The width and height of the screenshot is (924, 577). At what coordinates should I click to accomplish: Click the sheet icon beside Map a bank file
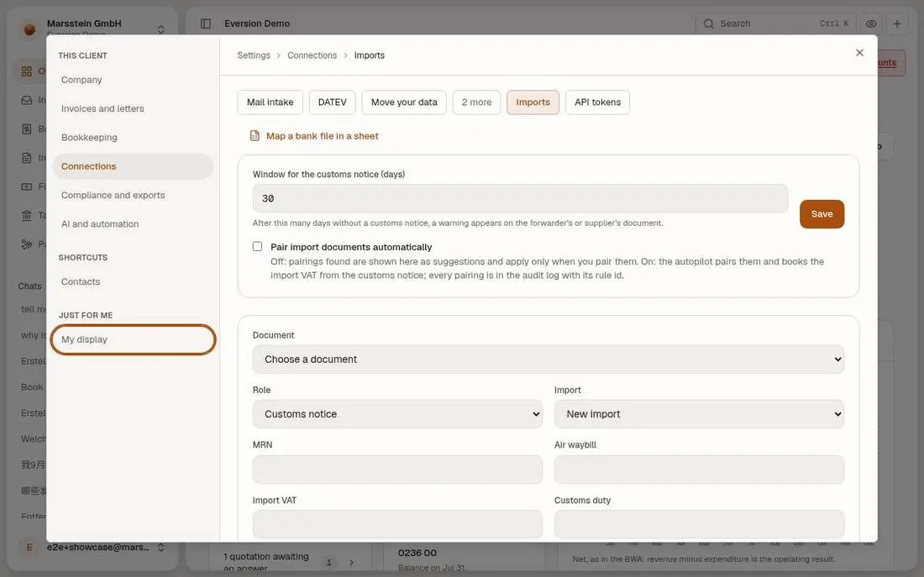255,136
